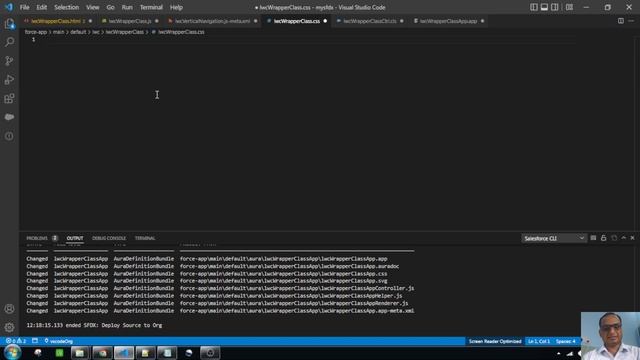Open output log in editor
The image size is (640, 360).
point(614,238)
